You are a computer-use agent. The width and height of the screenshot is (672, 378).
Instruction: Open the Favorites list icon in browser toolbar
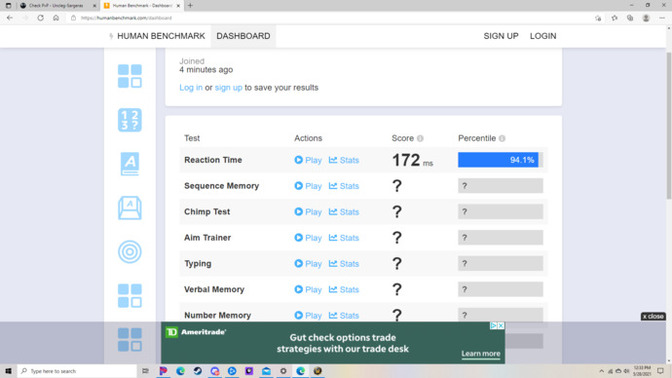pos(615,18)
